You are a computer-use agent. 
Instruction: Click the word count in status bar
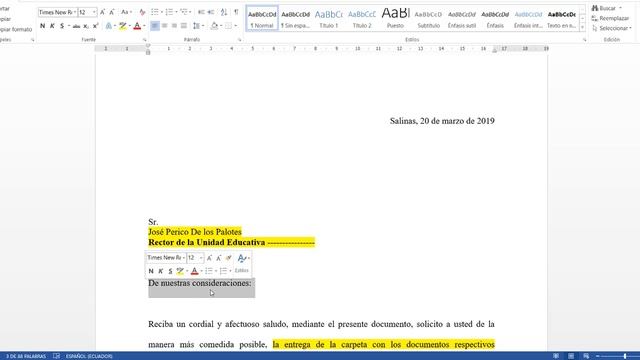pyautogui.click(x=26, y=356)
